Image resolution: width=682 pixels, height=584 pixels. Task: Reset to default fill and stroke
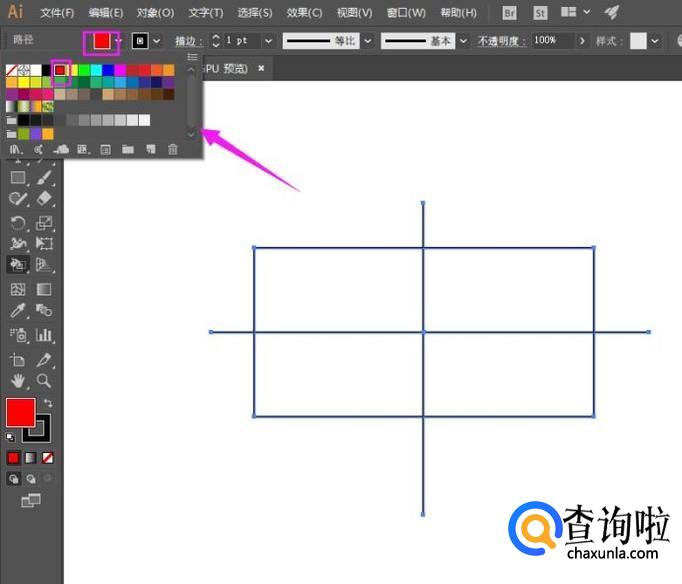pyautogui.click(x=10, y=437)
